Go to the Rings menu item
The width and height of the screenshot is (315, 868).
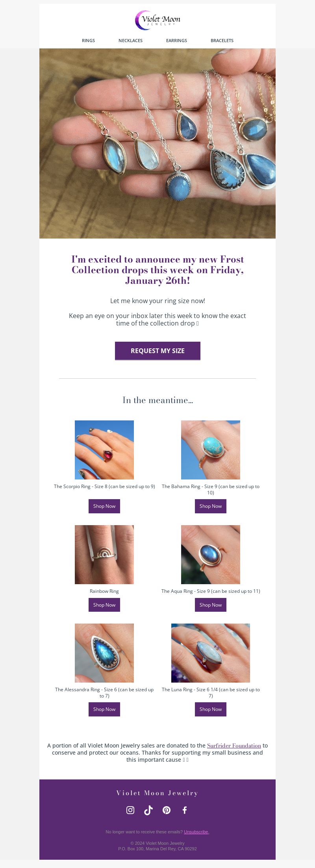coord(88,41)
